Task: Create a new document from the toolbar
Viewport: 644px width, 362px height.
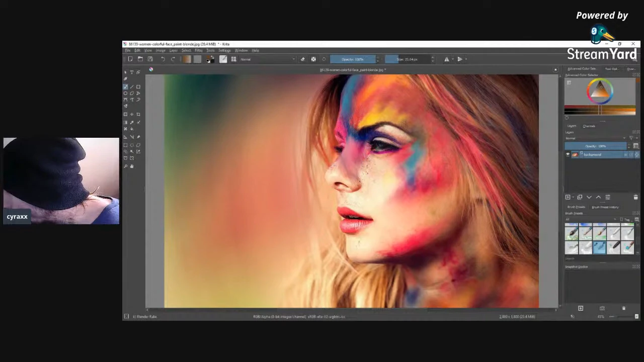Action: [130, 59]
